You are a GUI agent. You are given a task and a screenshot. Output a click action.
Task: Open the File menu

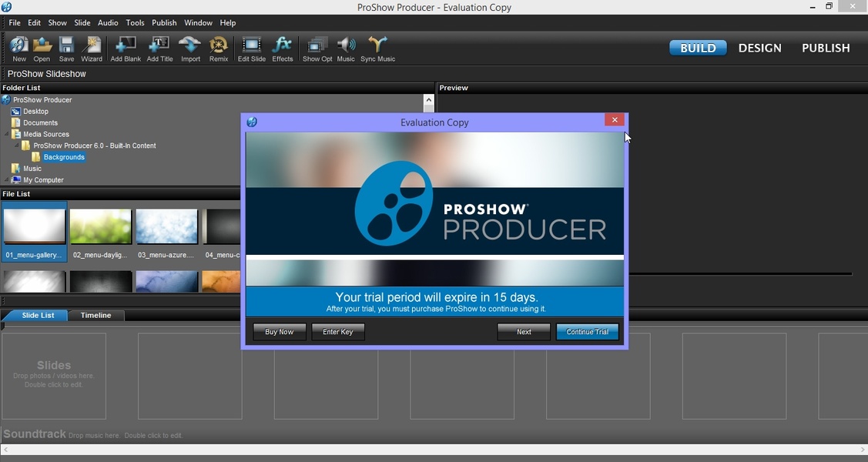click(15, 22)
